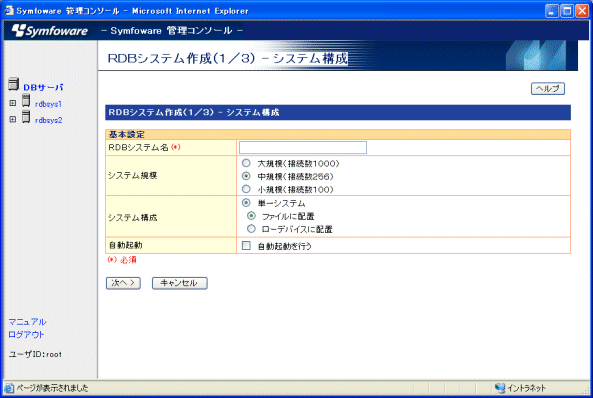Click the 次へ > button
Screen dimensions: 593x398
pyautogui.click(x=123, y=283)
